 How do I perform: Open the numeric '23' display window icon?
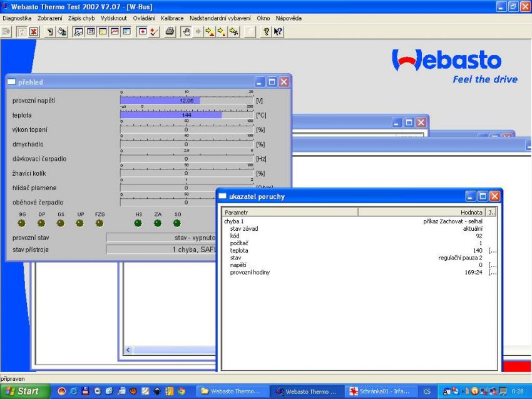click(91, 32)
